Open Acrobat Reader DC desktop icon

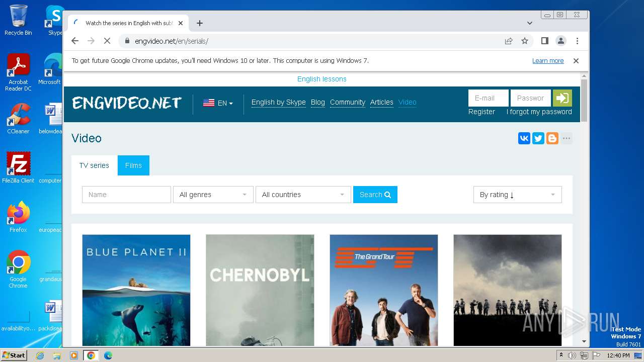(18, 72)
